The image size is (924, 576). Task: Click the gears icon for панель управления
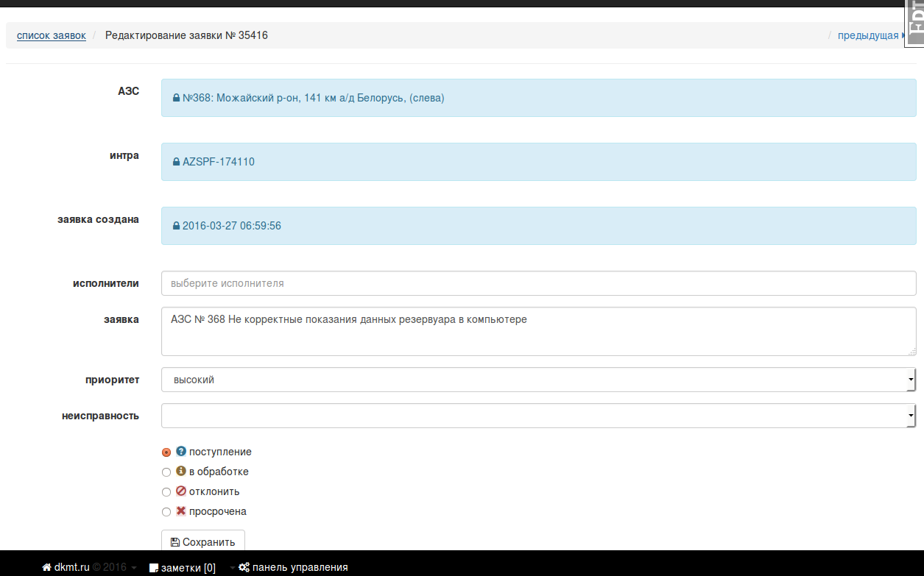tap(244, 567)
